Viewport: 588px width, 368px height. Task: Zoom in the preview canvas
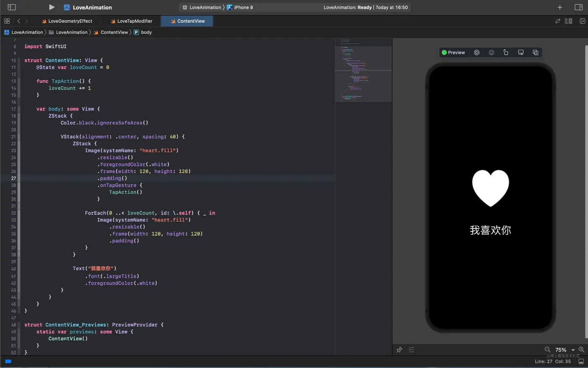581,350
